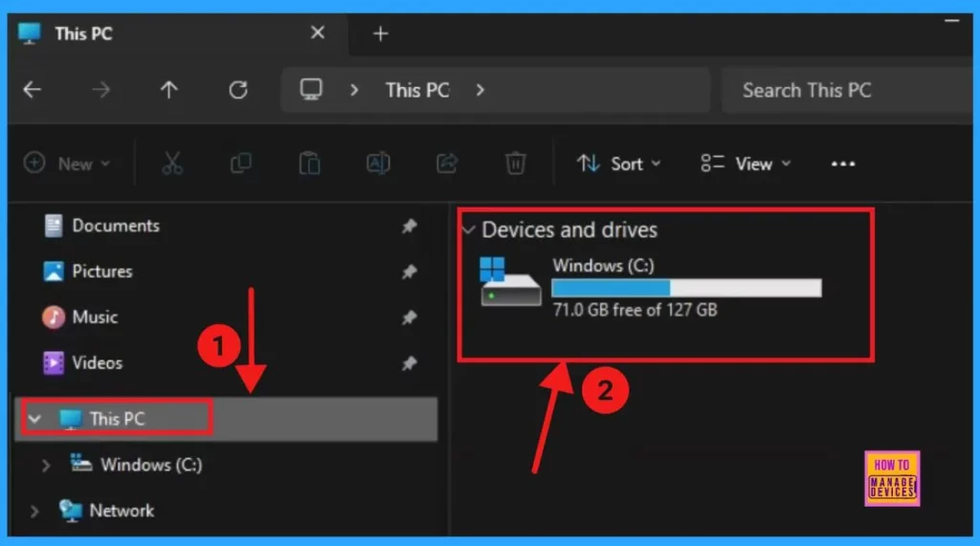This screenshot has height=546, width=980.
Task: Click the Paste clipboard icon
Action: (x=309, y=164)
